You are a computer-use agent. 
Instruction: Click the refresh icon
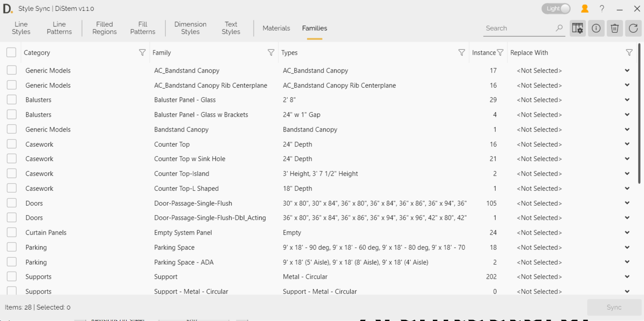click(x=633, y=28)
